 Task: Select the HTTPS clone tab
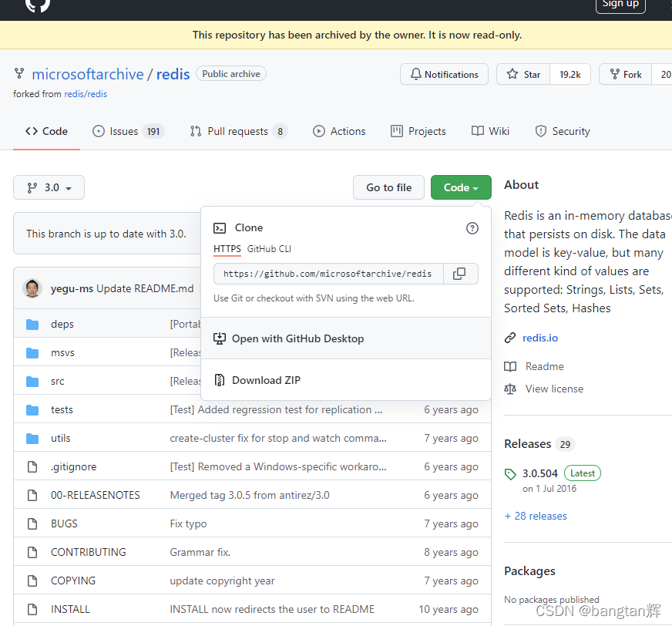227,249
